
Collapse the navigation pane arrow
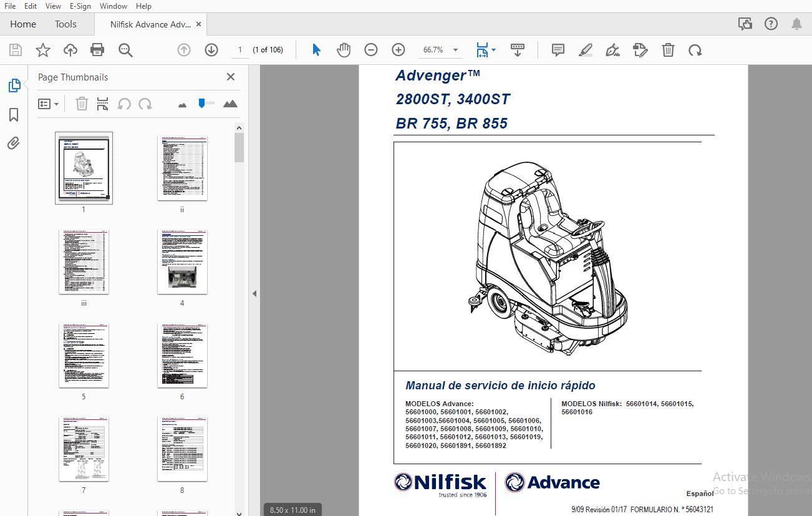point(254,293)
